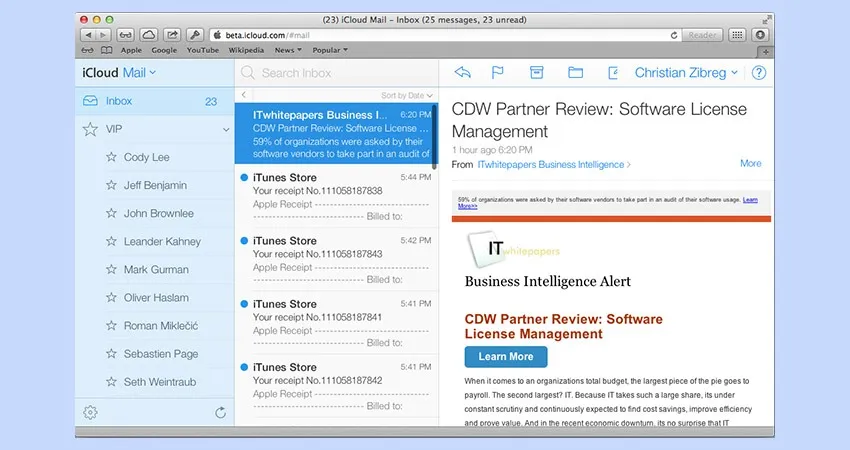Click the star beside Sebastien Page
This screenshot has height=450, width=850.
111,353
